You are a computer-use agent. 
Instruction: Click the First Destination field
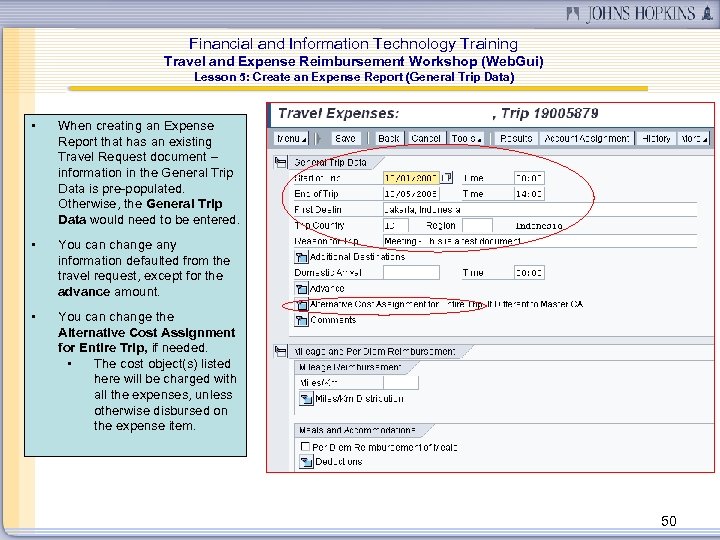[540, 209]
